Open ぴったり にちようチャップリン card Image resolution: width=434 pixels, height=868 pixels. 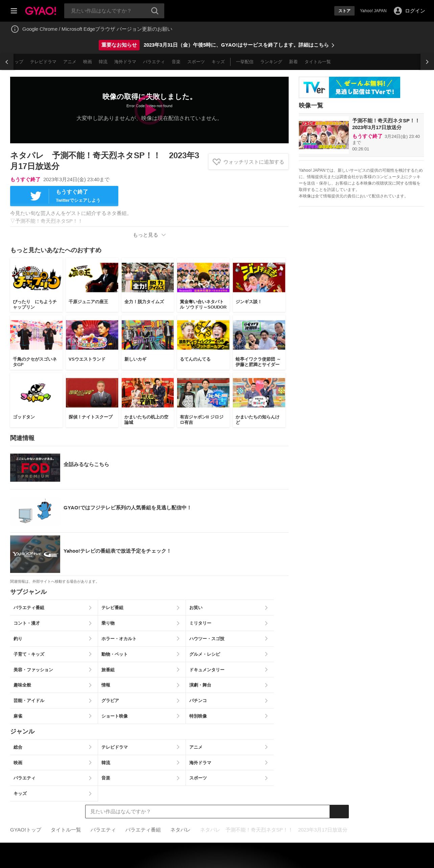[x=37, y=285]
